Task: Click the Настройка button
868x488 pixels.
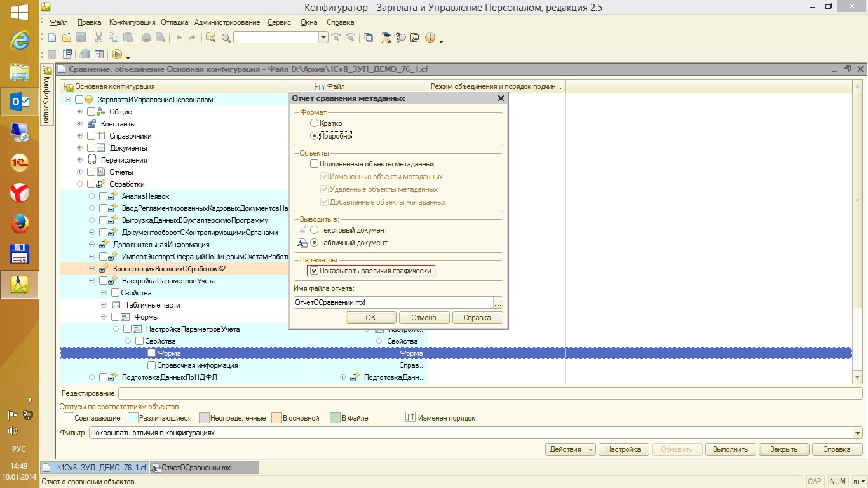Action: tap(623, 449)
